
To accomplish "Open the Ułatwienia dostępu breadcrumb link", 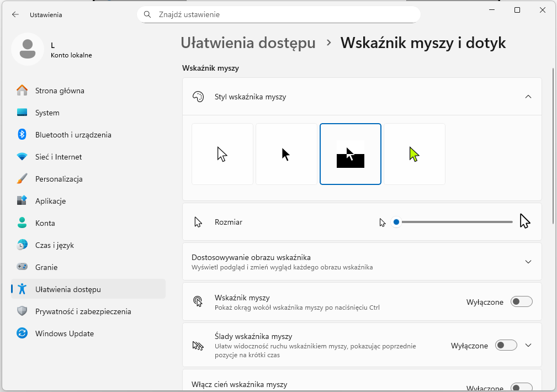I will tap(247, 43).
